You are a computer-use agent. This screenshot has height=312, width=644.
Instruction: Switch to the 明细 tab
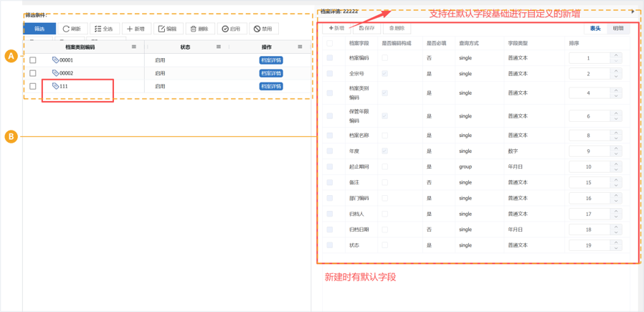click(618, 28)
